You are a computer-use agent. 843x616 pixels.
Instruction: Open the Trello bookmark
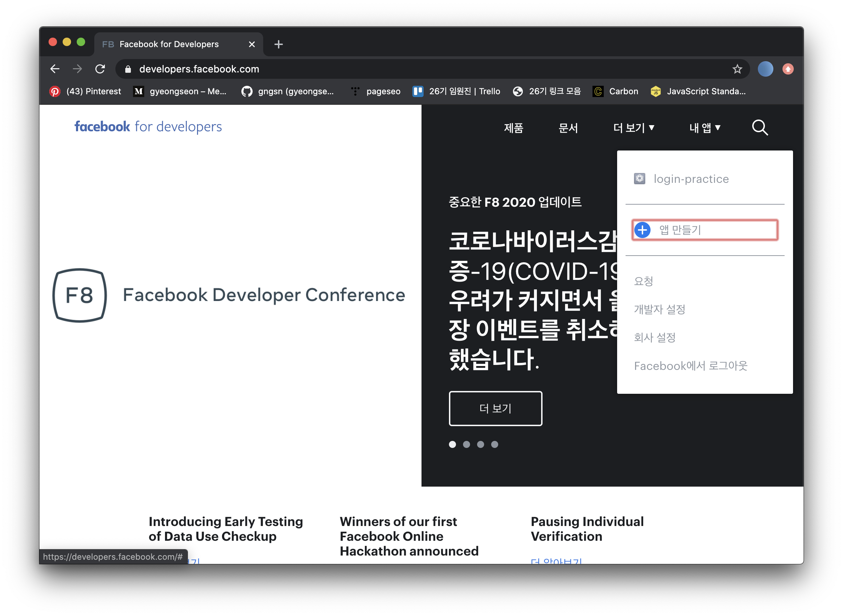coord(456,91)
